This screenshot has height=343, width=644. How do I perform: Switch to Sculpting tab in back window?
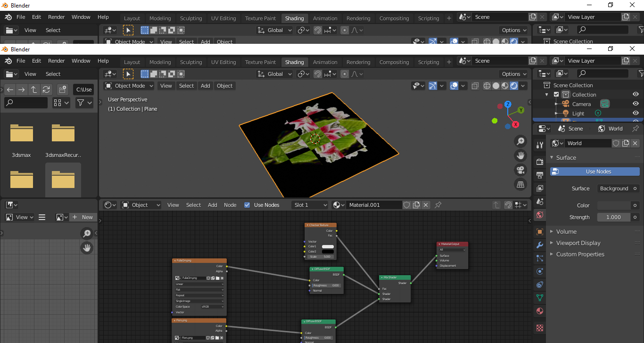pyautogui.click(x=191, y=18)
